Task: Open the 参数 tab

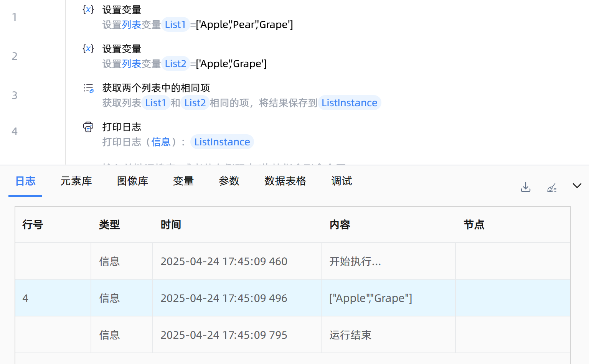Action: tap(229, 181)
